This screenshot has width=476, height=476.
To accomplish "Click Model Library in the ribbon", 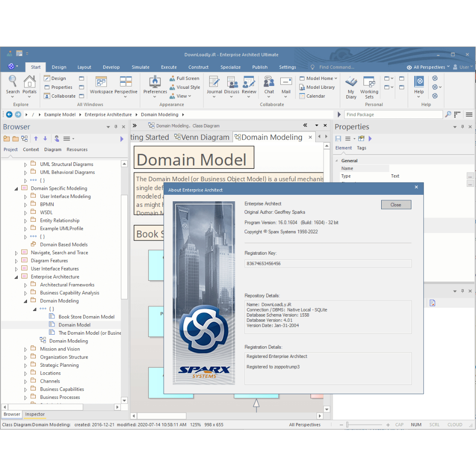I will (317, 87).
